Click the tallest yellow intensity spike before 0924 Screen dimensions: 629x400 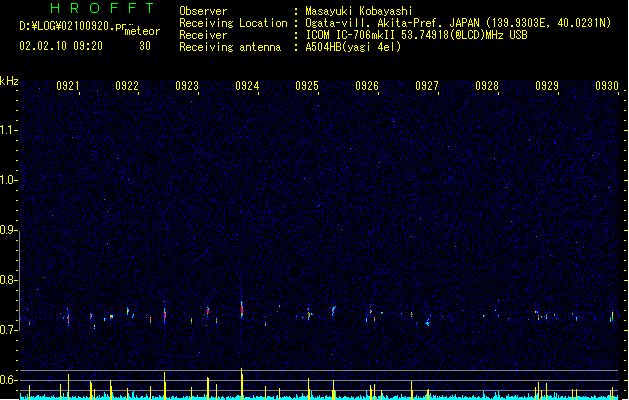click(x=241, y=383)
